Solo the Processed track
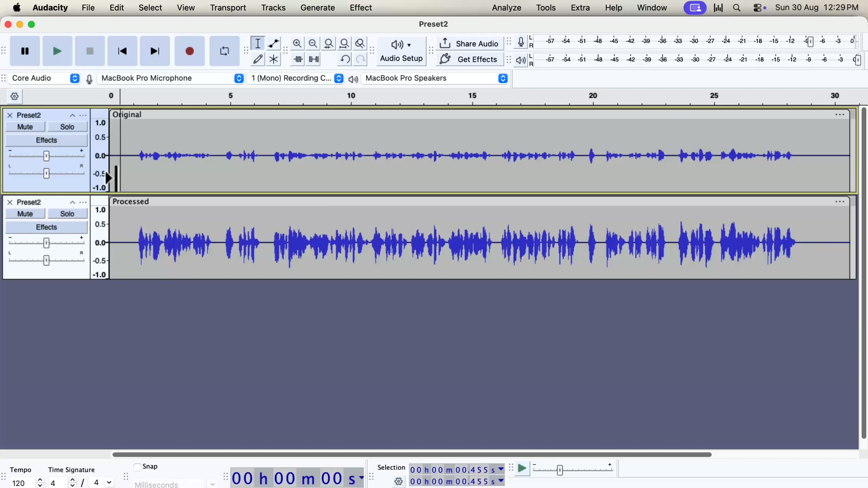The width and height of the screenshot is (868, 488). pyautogui.click(x=67, y=214)
